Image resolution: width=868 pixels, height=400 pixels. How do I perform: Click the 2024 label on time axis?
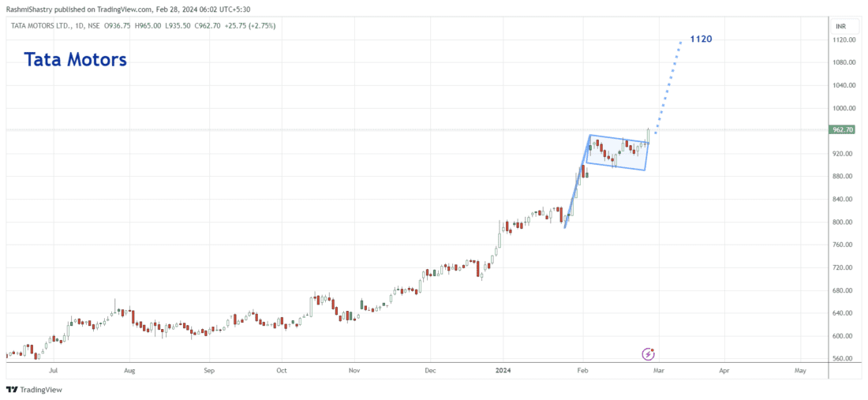[506, 368]
